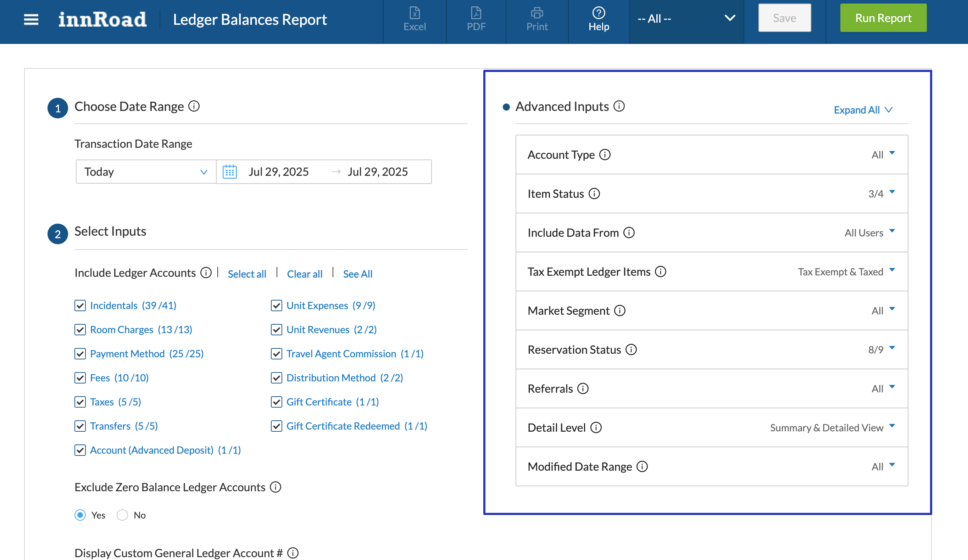This screenshot has height=560, width=968.
Task: Click the Clear all link
Action: (x=305, y=274)
